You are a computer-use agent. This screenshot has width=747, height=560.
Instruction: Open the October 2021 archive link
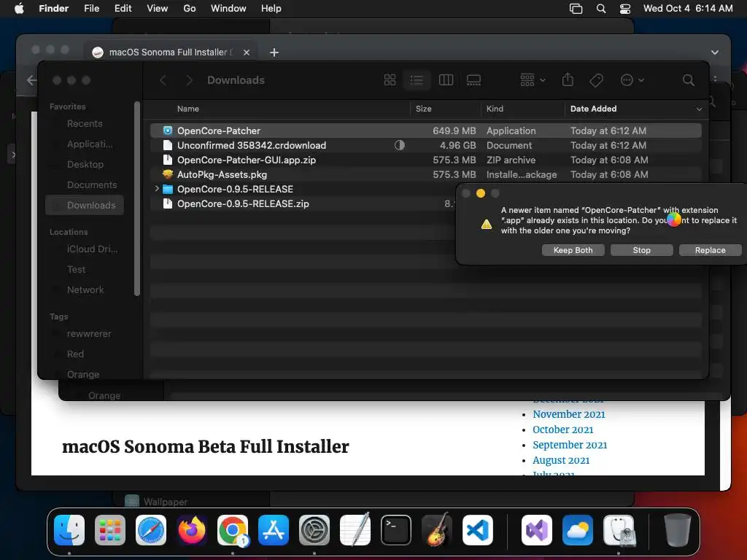(x=562, y=429)
